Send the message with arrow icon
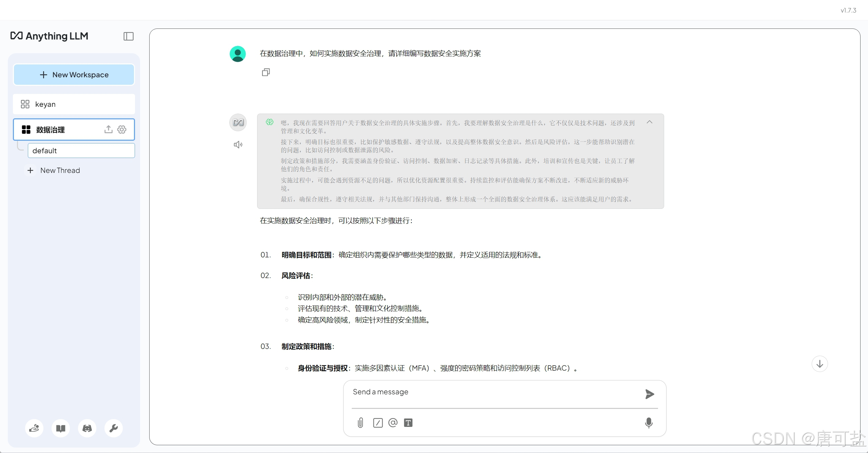This screenshot has height=453, width=868. 649,394
